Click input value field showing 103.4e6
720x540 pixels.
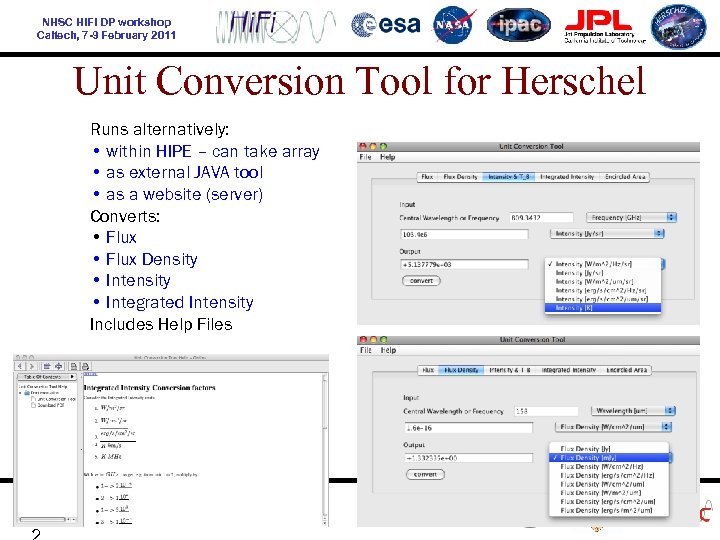pyautogui.click(x=464, y=235)
